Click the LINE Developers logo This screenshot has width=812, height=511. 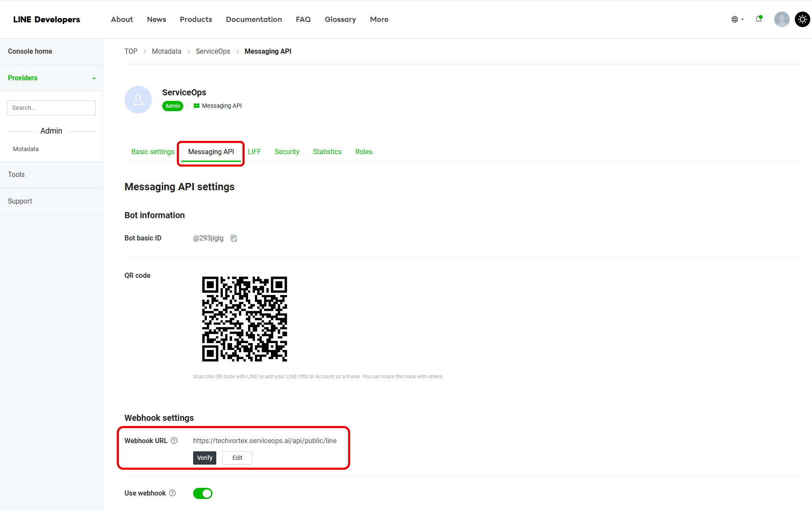(46, 19)
